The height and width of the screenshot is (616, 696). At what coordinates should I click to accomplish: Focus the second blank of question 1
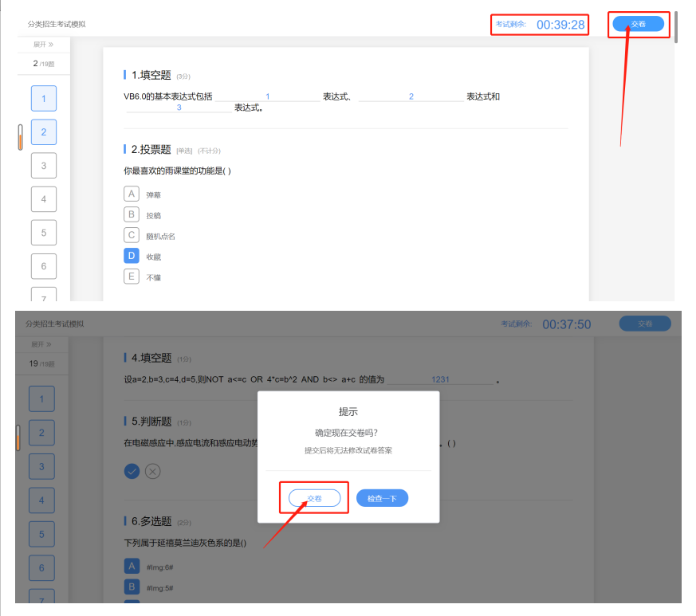tap(411, 96)
